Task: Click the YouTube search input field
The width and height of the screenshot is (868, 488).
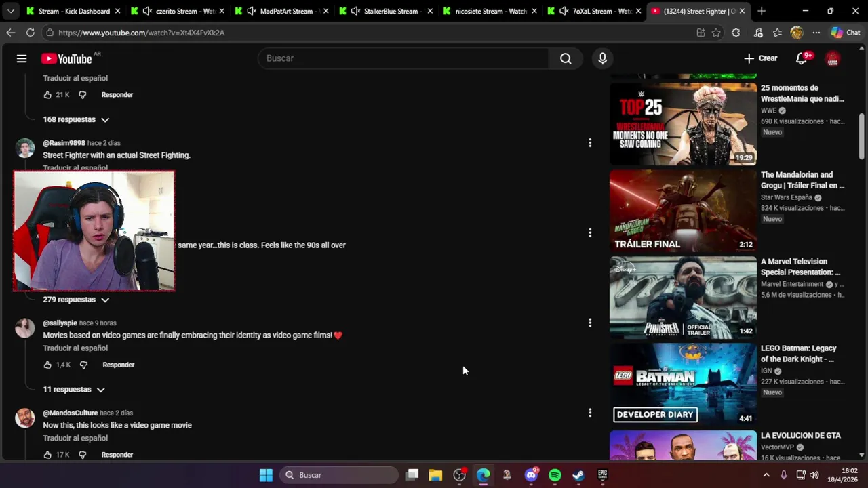Action: click(403, 58)
